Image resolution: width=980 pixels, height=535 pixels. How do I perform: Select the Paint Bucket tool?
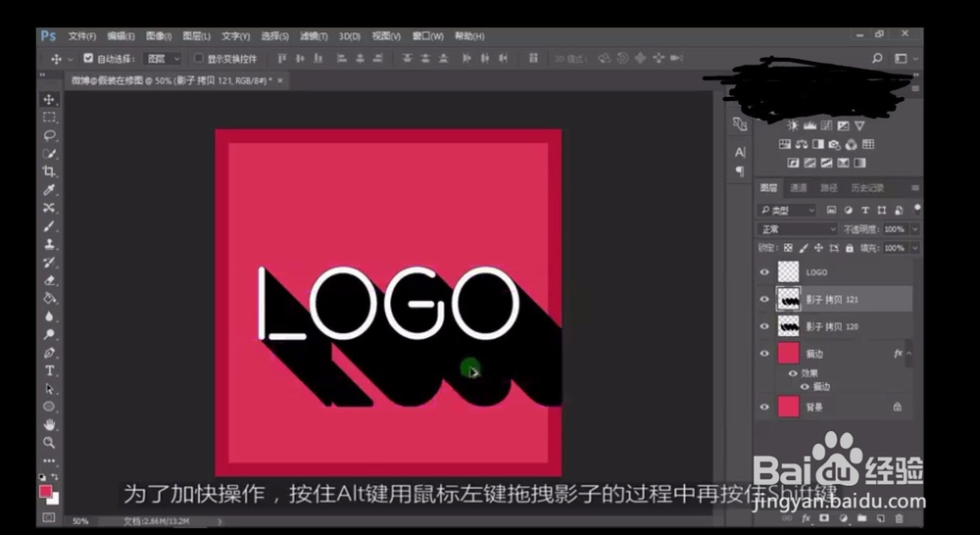[49, 298]
